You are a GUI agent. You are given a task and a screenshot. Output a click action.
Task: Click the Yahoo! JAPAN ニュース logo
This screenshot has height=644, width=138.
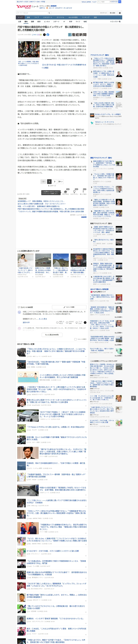(x=28, y=7)
